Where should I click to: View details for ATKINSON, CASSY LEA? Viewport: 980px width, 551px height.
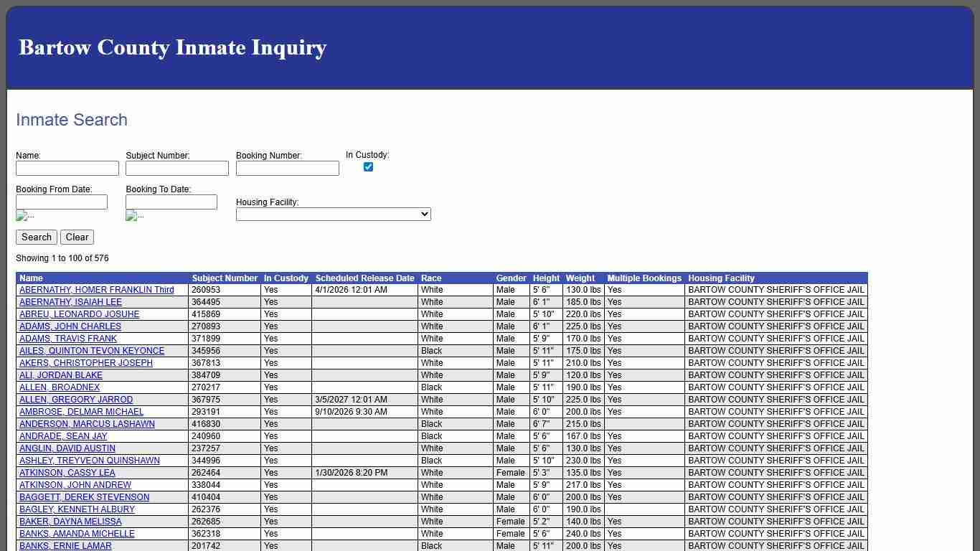pyautogui.click(x=67, y=473)
